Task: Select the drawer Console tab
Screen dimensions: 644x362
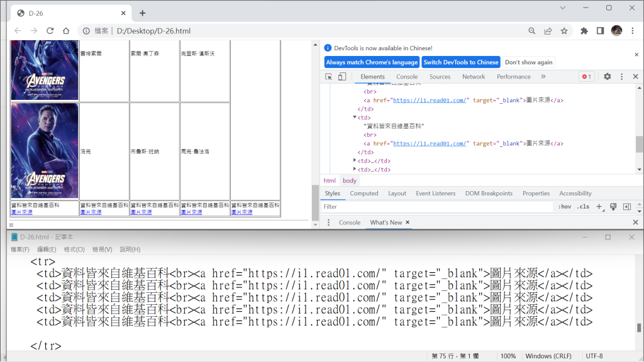Action: point(350,222)
